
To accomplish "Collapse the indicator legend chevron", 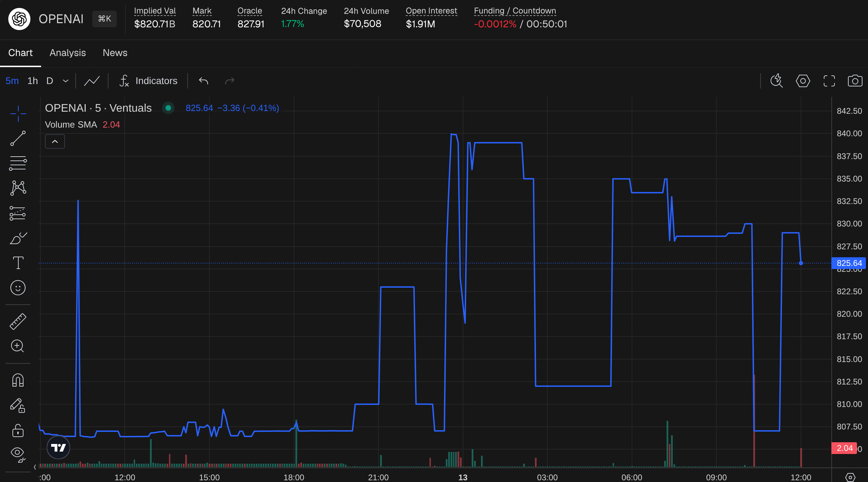I will coord(55,141).
